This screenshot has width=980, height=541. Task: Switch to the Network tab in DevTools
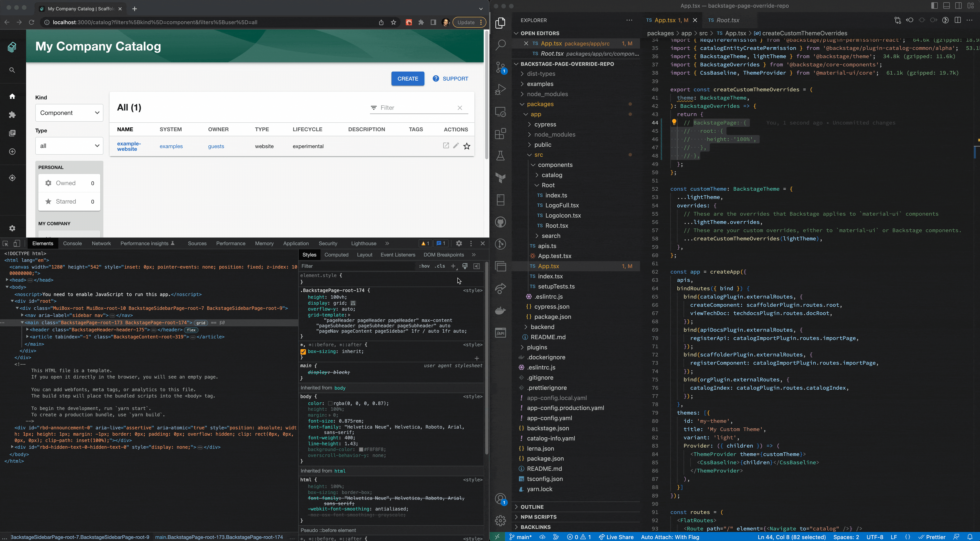click(x=101, y=243)
